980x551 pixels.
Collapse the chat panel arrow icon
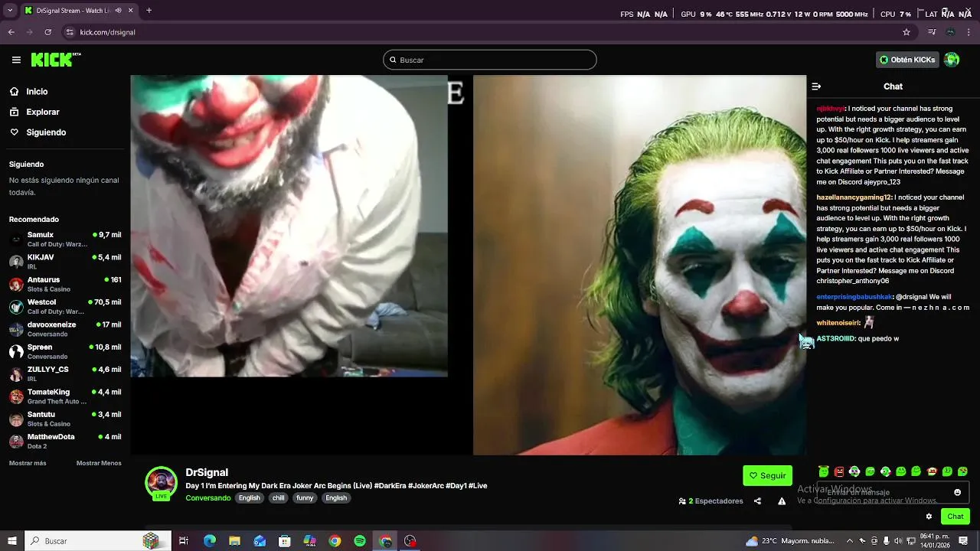click(x=816, y=86)
